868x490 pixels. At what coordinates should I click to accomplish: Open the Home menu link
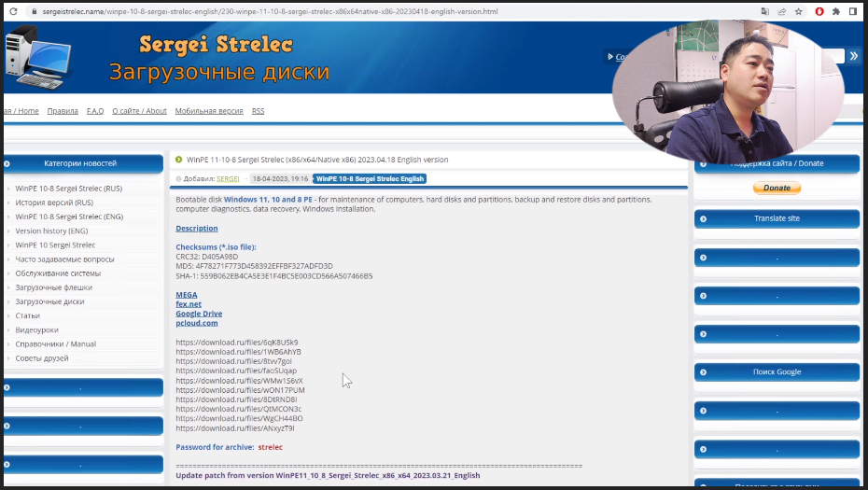click(22, 111)
